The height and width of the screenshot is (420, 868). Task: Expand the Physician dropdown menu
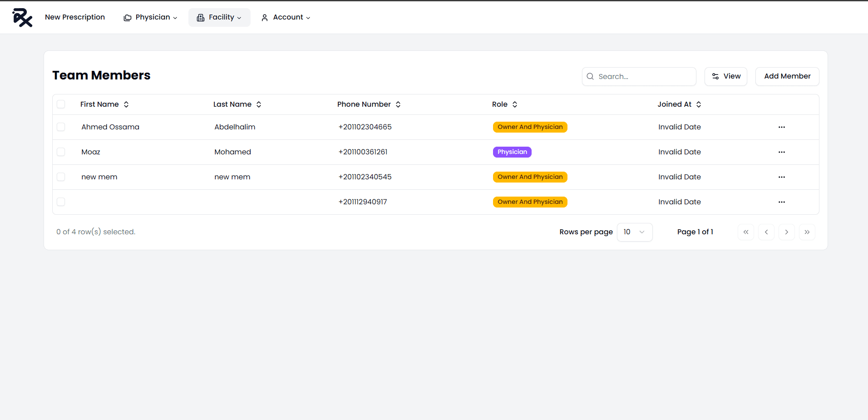pyautogui.click(x=150, y=17)
